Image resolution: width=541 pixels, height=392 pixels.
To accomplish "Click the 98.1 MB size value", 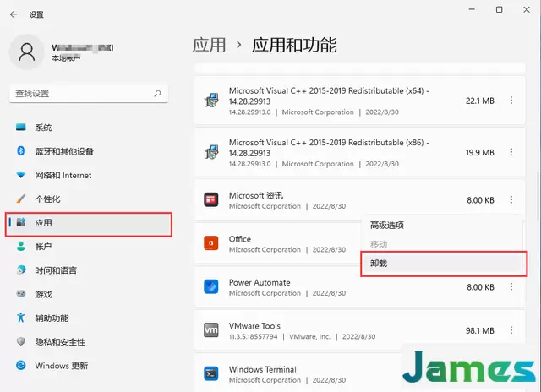I will [x=480, y=330].
